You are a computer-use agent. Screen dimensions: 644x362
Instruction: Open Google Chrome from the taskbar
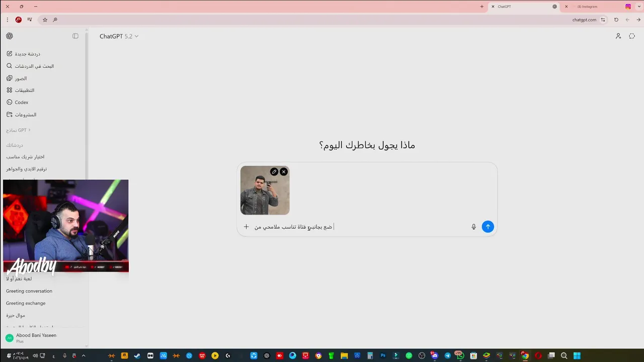coord(525,355)
